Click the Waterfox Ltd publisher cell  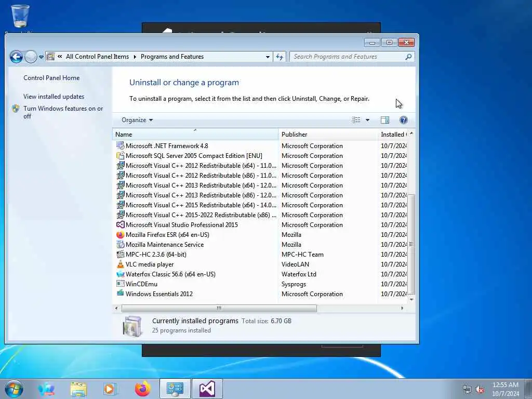coord(299,274)
